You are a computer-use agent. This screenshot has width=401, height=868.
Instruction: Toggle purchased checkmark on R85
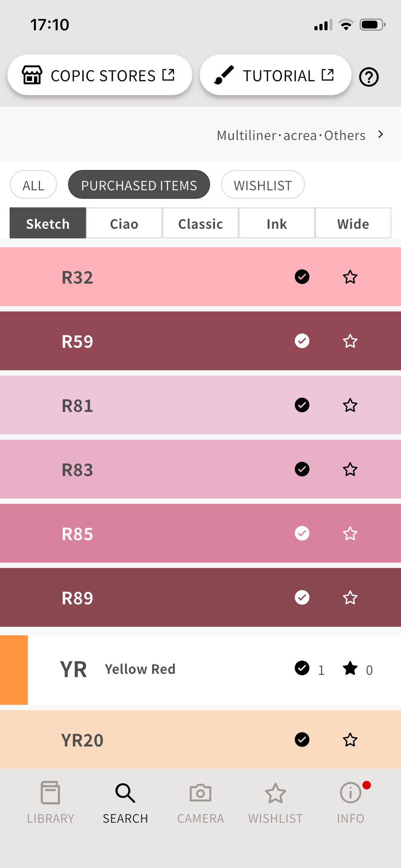point(302,533)
